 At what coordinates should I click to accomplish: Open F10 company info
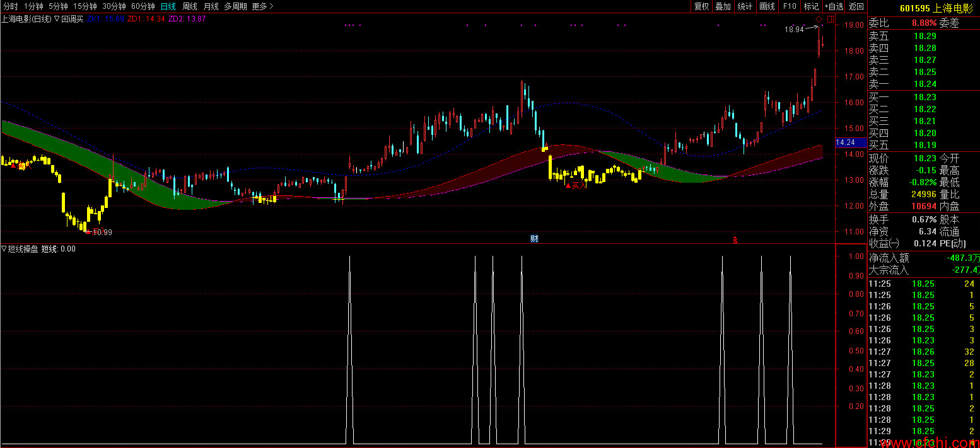(x=789, y=6)
